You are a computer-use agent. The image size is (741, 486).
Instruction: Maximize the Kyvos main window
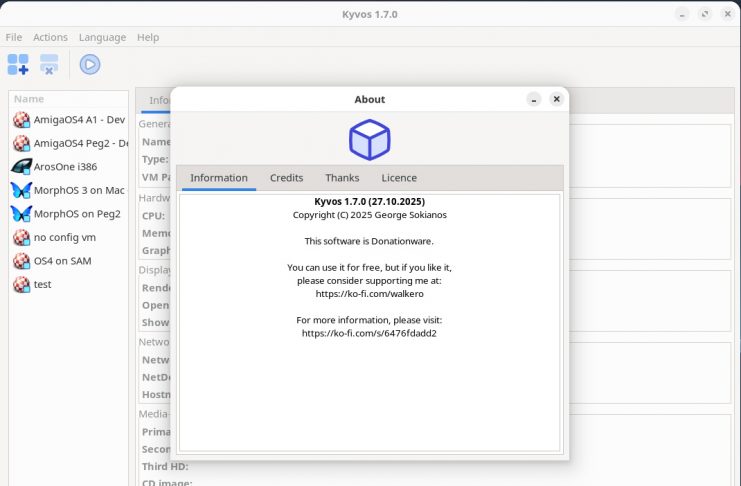coord(705,14)
